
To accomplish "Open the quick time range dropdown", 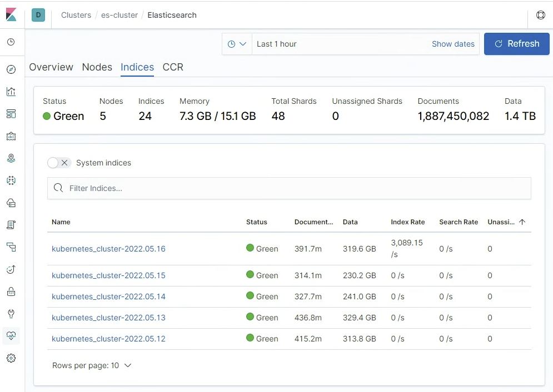I will pos(237,44).
